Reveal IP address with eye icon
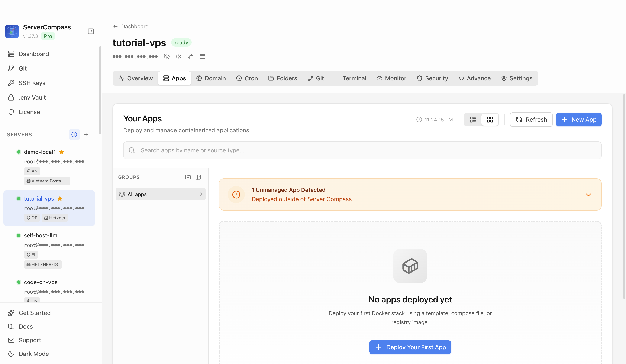The height and width of the screenshot is (364, 626). pyautogui.click(x=179, y=57)
